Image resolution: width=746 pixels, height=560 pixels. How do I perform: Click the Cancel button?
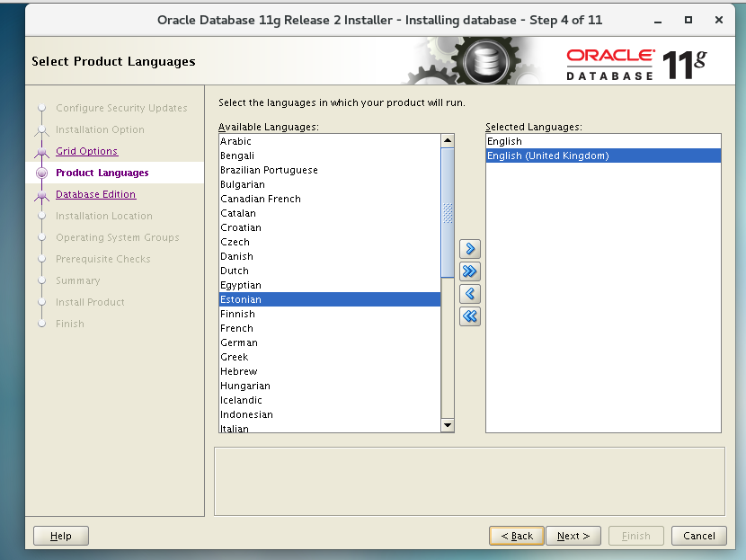click(699, 536)
